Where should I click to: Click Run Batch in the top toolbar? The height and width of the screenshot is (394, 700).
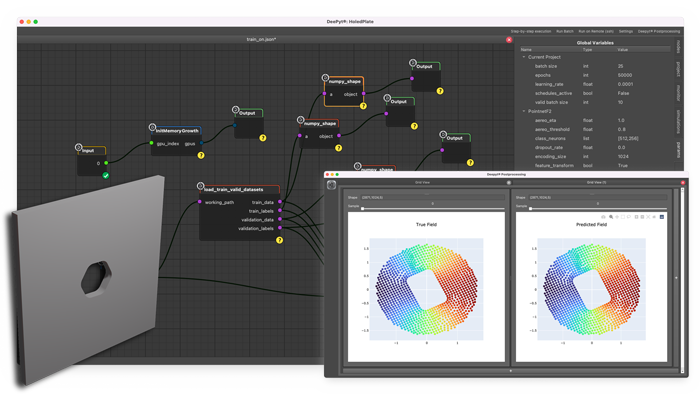pos(565,31)
